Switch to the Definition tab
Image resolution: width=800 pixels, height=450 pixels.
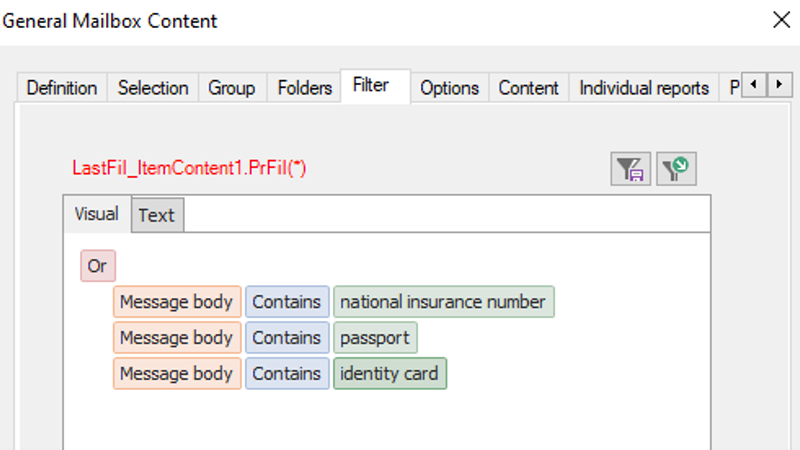click(x=62, y=88)
